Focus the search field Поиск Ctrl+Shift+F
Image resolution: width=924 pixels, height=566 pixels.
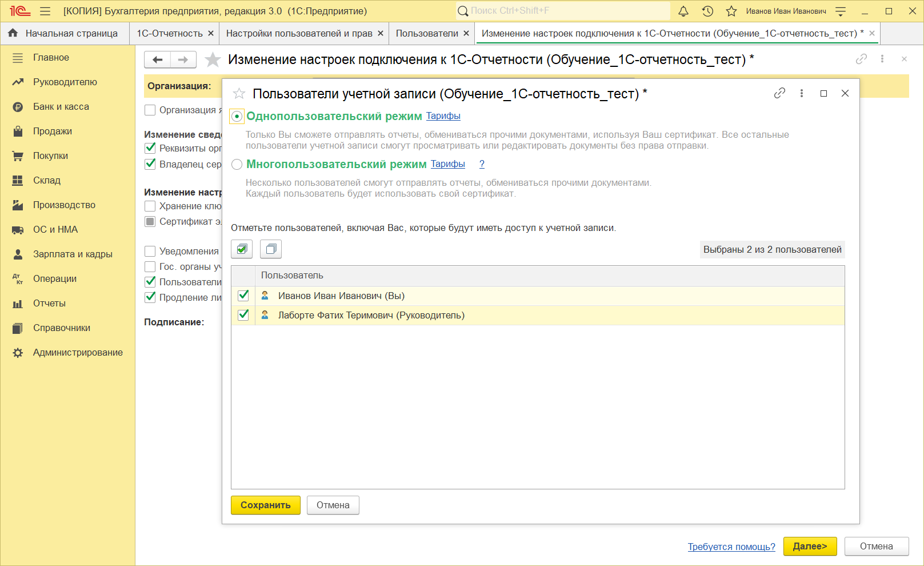tap(563, 11)
